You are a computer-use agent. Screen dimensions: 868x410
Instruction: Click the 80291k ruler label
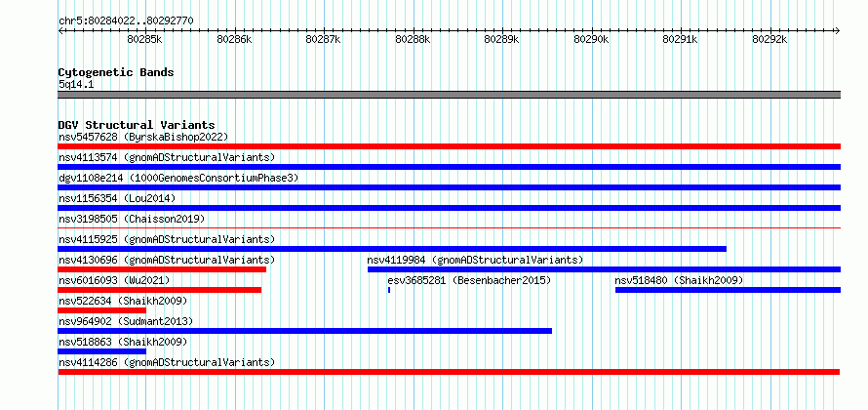click(681, 39)
